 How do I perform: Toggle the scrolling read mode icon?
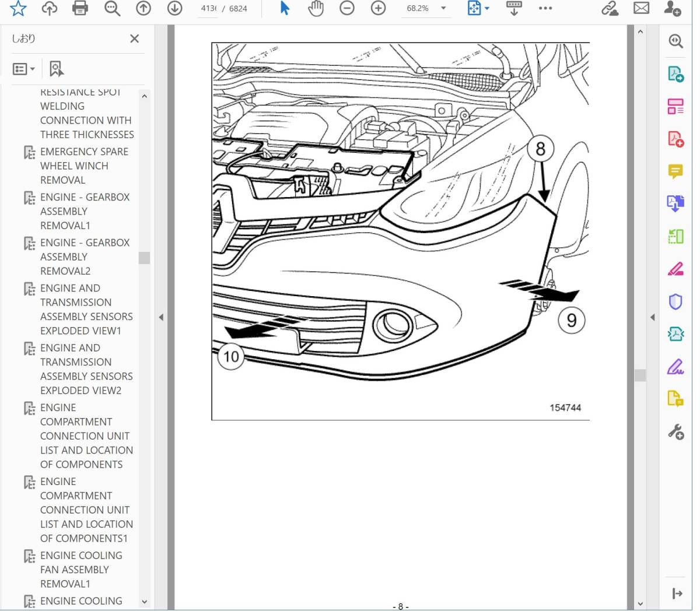[514, 8]
